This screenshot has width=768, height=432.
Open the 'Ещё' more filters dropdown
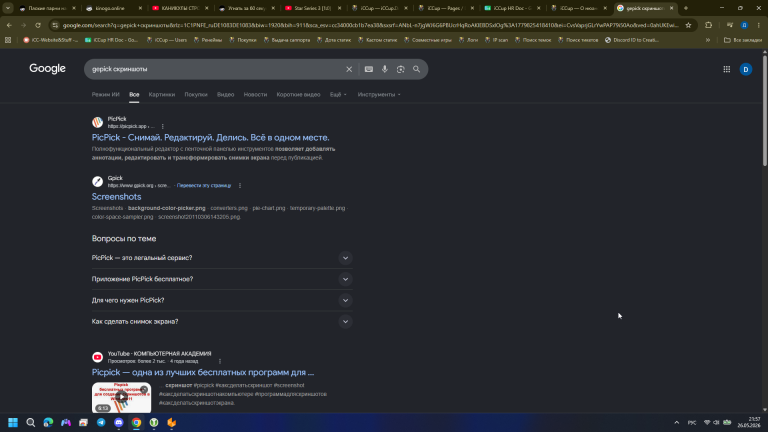(338, 95)
